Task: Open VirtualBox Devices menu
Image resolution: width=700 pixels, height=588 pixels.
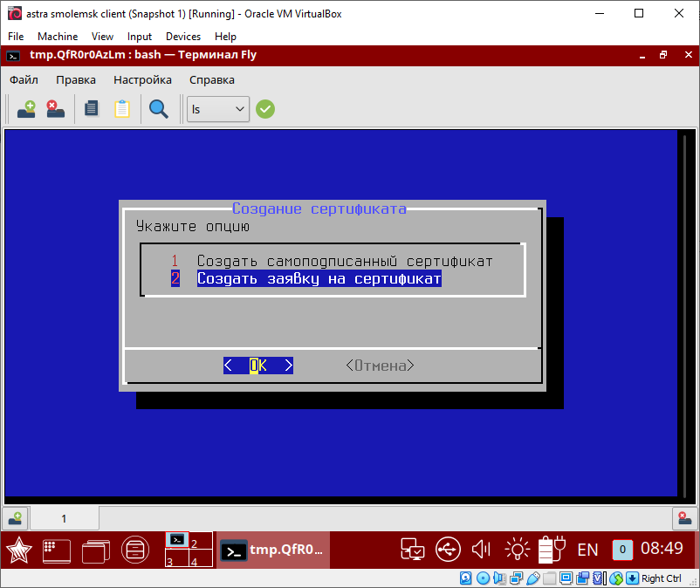Action: pyautogui.click(x=183, y=37)
